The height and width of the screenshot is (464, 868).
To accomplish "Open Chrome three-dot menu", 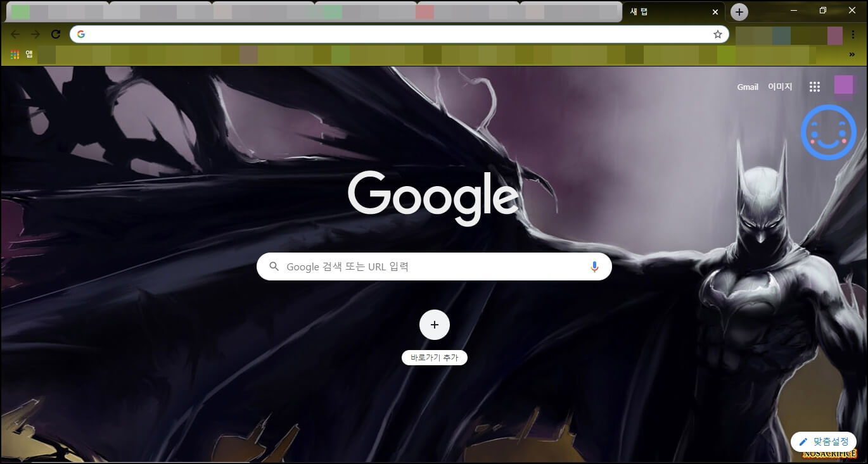I will [x=853, y=35].
